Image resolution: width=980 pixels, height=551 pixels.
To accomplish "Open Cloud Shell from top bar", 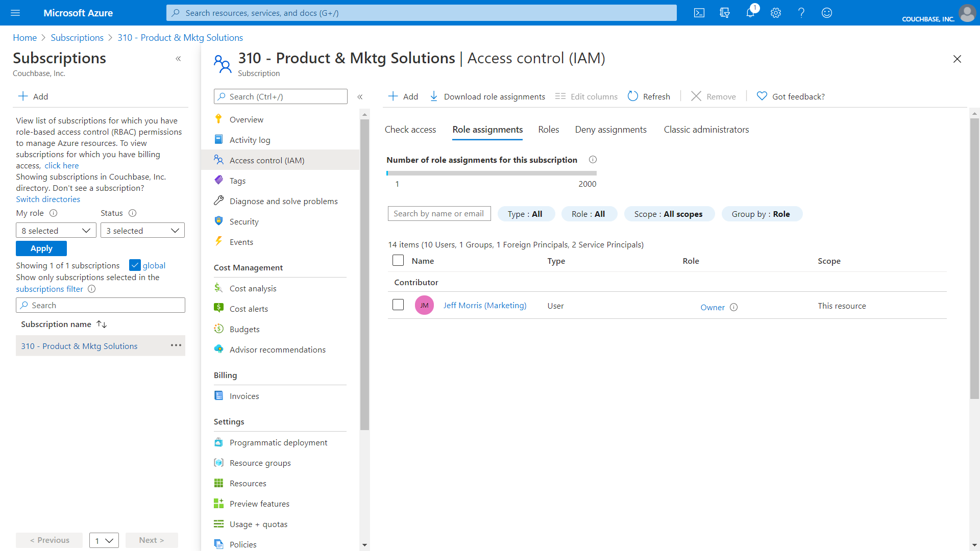I will [x=699, y=13].
